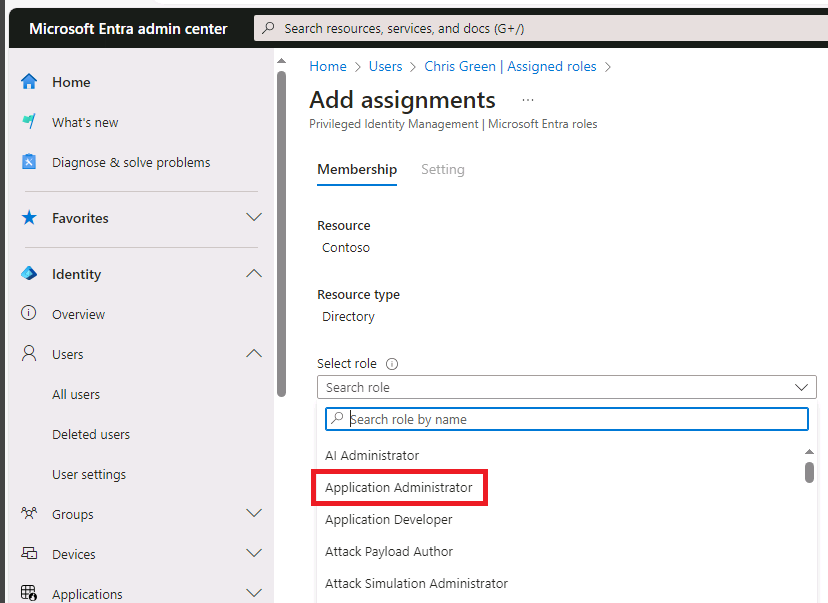This screenshot has height=603, width=828.
Task: Open the Search role dropdown chevron
Action: coord(801,387)
